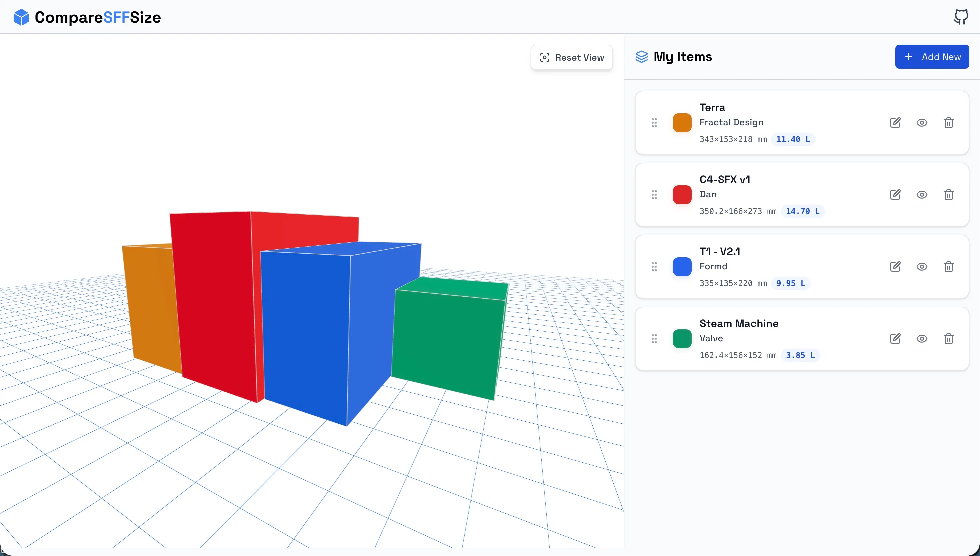Click the 343×153×218 mm dimensions
980x556 pixels.
733,139
